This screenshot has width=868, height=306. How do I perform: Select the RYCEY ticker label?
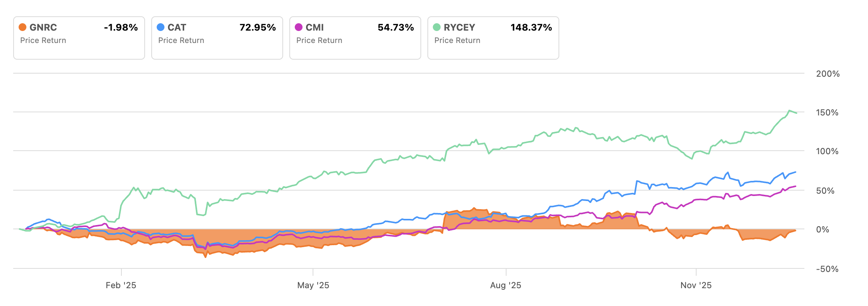click(459, 28)
